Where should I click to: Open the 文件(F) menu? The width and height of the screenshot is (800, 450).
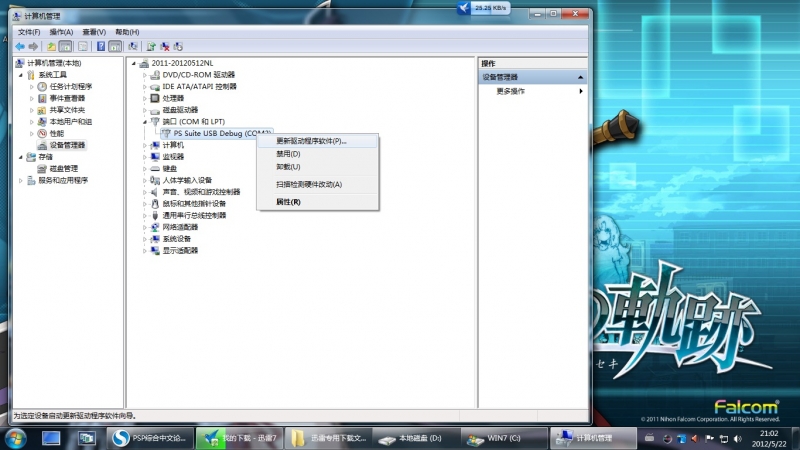click(x=29, y=32)
